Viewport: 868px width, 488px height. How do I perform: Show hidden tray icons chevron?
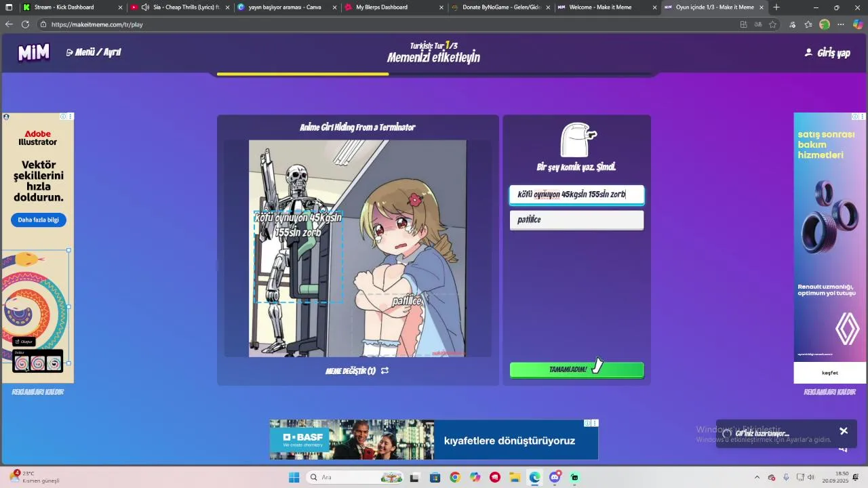click(757, 477)
